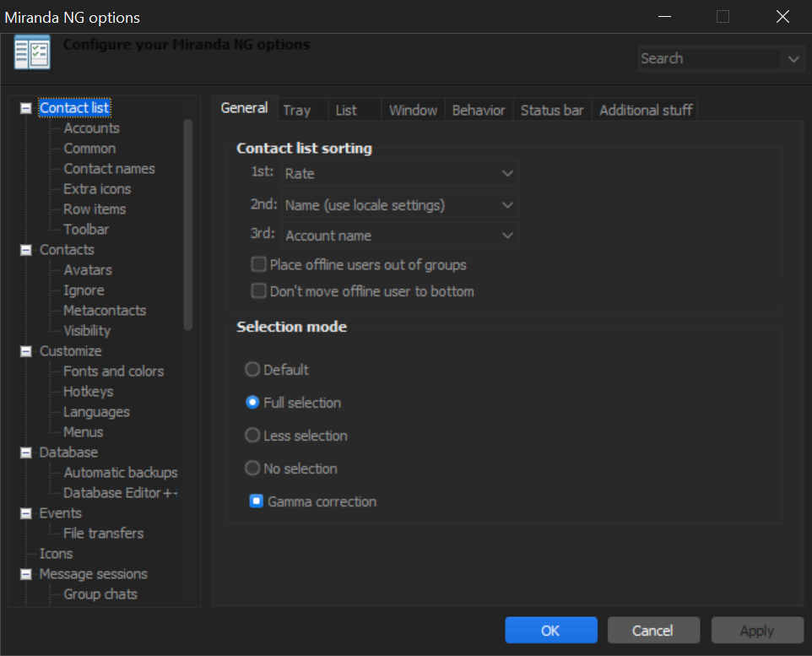812x656 pixels.
Task: Select Visibility in the tree
Action: pos(87,331)
